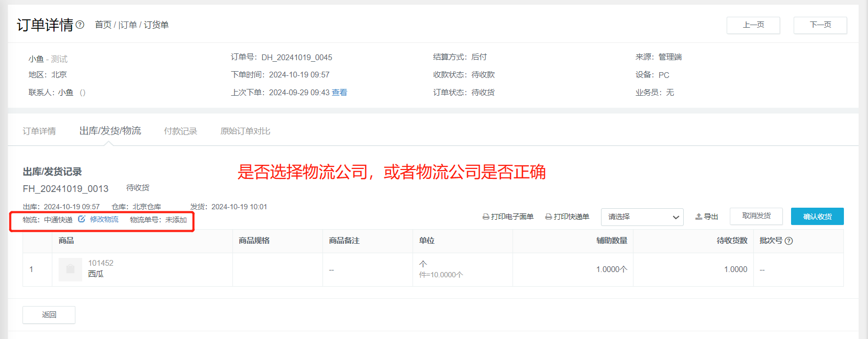Click the unit conversion text 件=10.0000个
Image resolution: width=868 pixels, height=339 pixels.
441,275
